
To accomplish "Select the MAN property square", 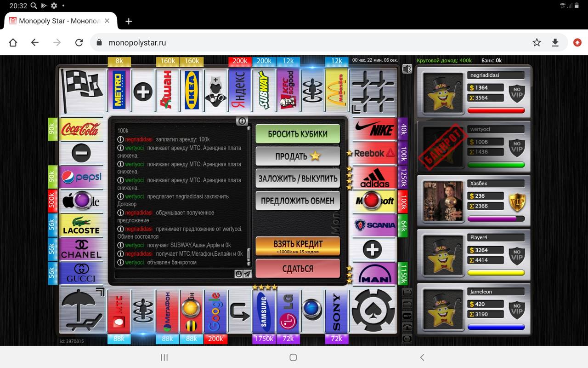I will point(375,274).
